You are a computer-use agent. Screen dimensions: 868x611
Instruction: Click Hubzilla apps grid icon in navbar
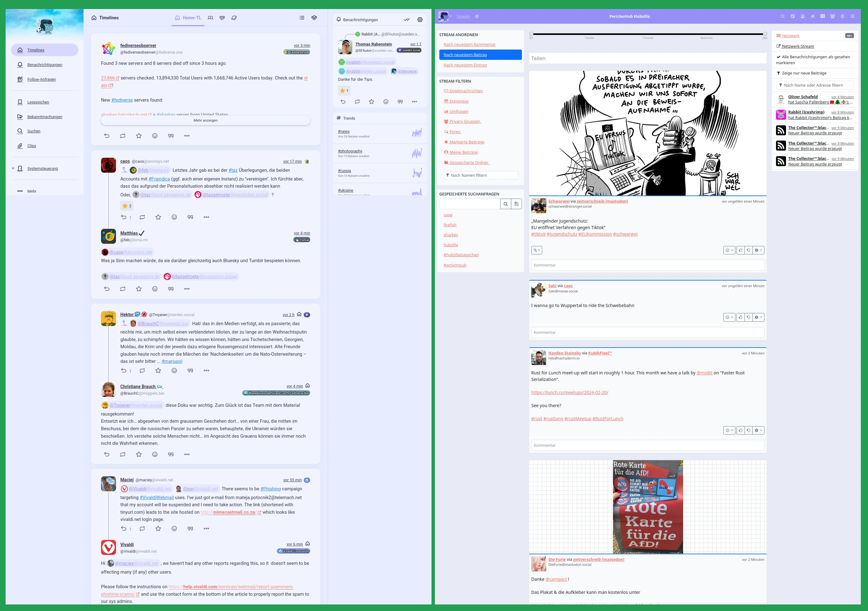pyautogui.click(x=822, y=16)
